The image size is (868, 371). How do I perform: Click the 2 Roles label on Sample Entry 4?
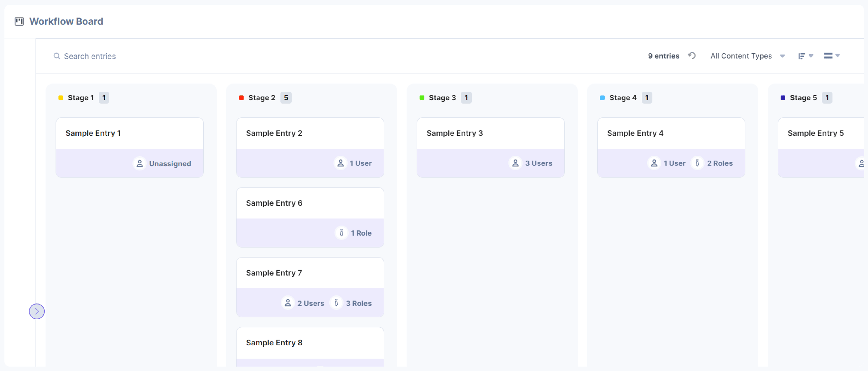click(x=720, y=163)
